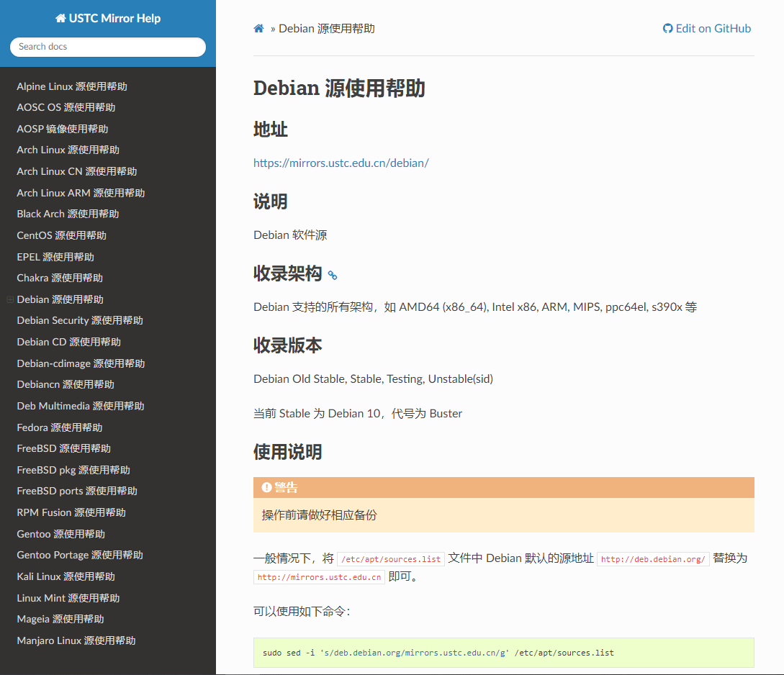This screenshot has height=675, width=784.
Task: Click the http://deb.debian.org/ inline code
Action: coord(653,559)
